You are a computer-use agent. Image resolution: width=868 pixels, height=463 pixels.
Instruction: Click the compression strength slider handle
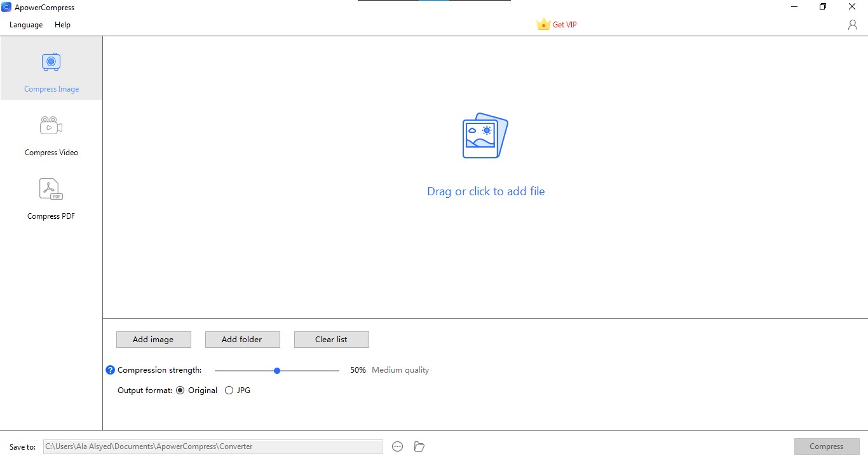tap(277, 370)
